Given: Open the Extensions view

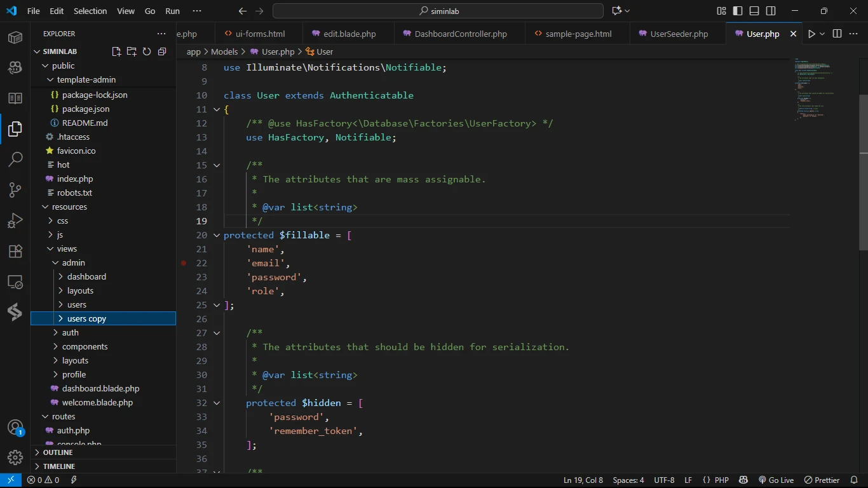Looking at the screenshot, I should (x=15, y=251).
